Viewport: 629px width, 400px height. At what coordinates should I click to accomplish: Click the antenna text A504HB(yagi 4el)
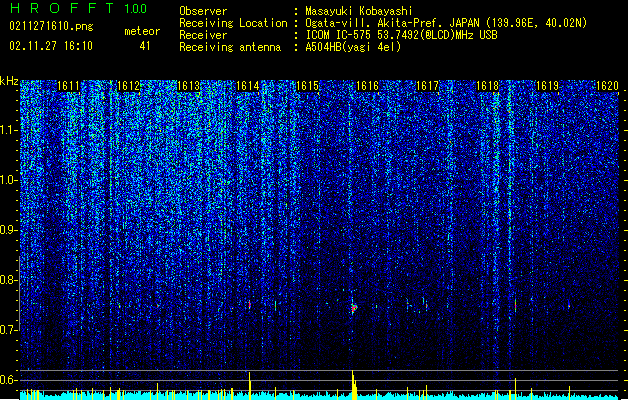pyautogui.click(x=353, y=47)
